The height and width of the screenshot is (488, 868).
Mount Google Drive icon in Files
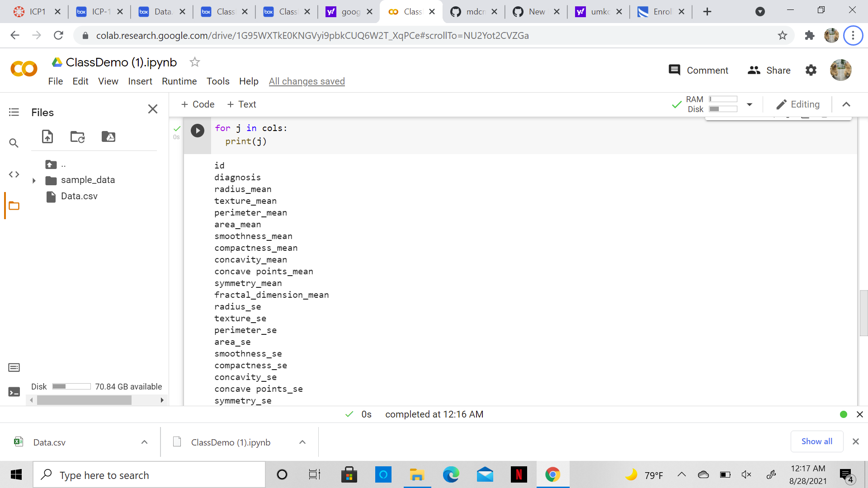[x=108, y=136]
